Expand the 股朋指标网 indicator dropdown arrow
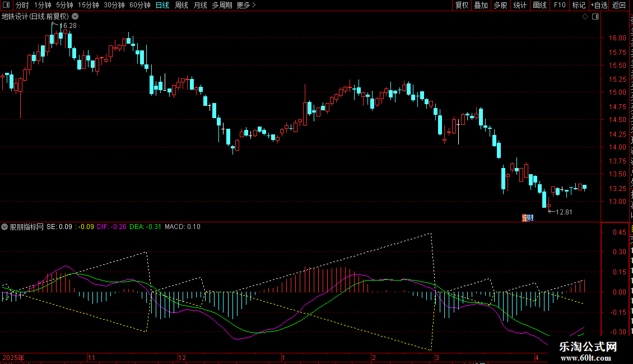The height and width of the screenshot is (364, 633). click(x=4, y=227)
